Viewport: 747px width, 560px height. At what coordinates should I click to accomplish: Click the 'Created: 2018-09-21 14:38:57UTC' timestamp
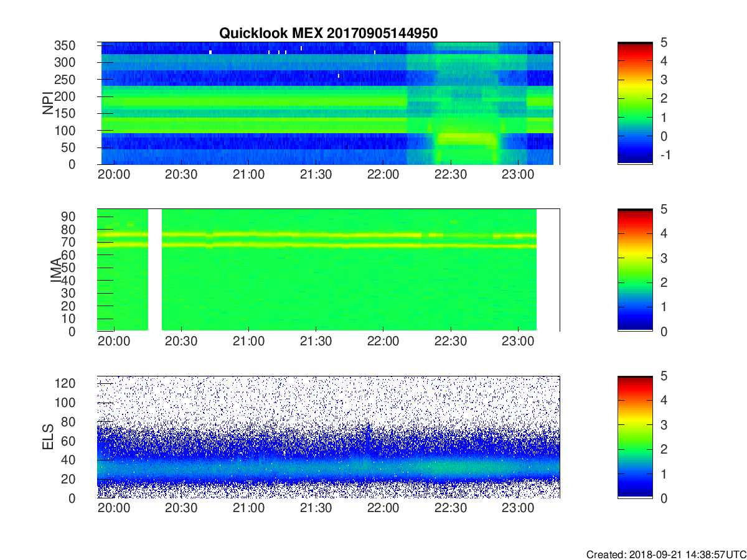(665, 554)
